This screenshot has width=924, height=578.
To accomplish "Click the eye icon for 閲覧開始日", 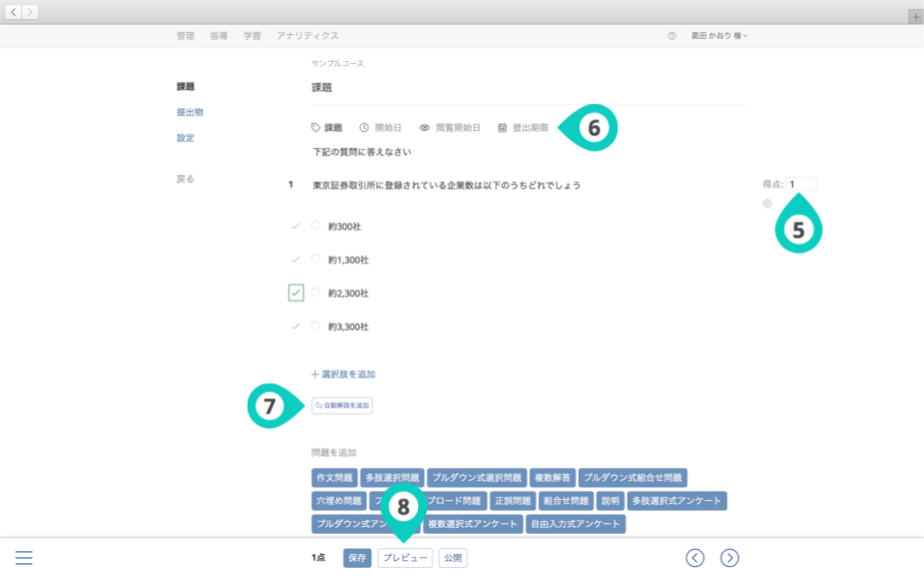I will 424,128.
